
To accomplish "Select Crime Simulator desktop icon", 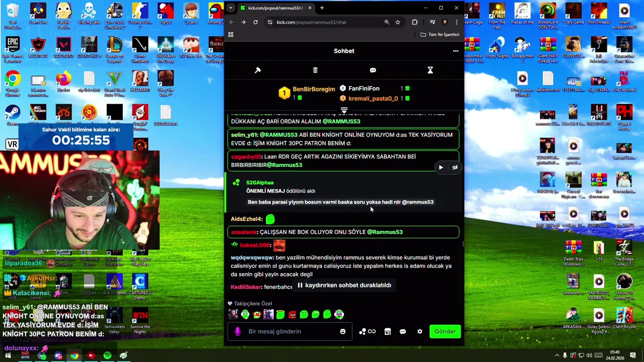I will coord(140,50).
